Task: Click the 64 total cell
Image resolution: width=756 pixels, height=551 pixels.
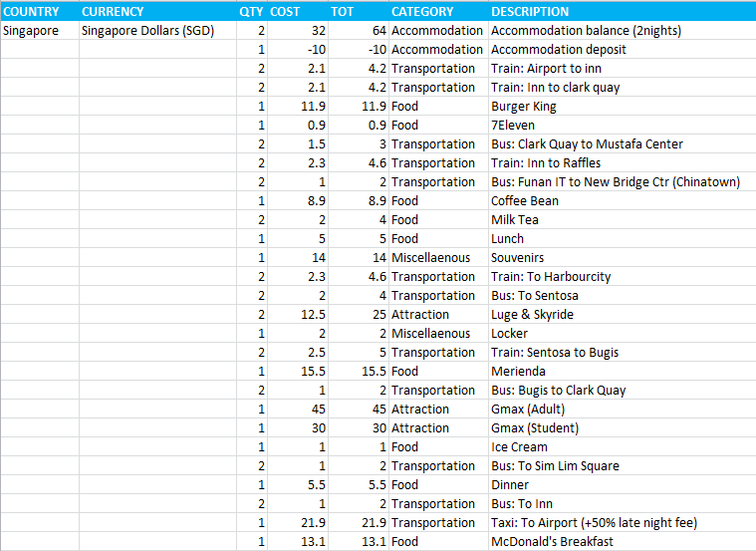Action: 359,31
